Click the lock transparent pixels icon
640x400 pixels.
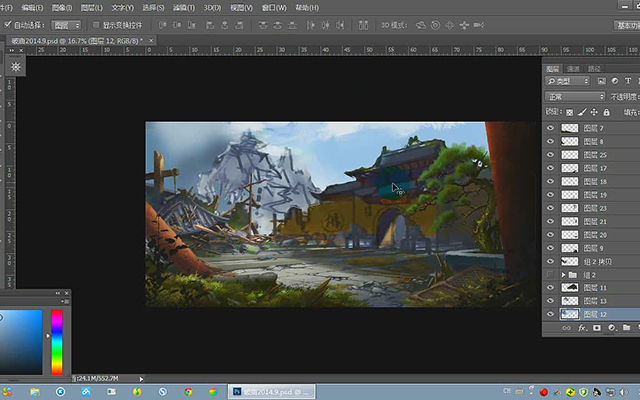(x=570, y=112)
